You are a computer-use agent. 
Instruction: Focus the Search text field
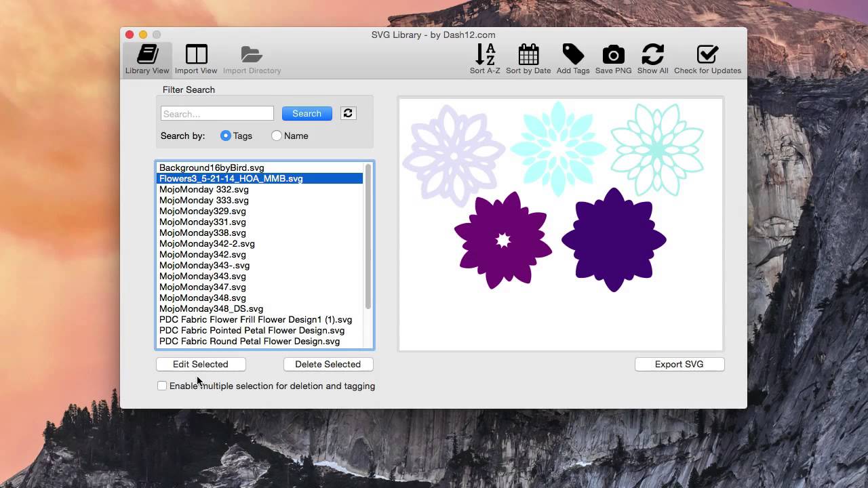pos(217,113)
